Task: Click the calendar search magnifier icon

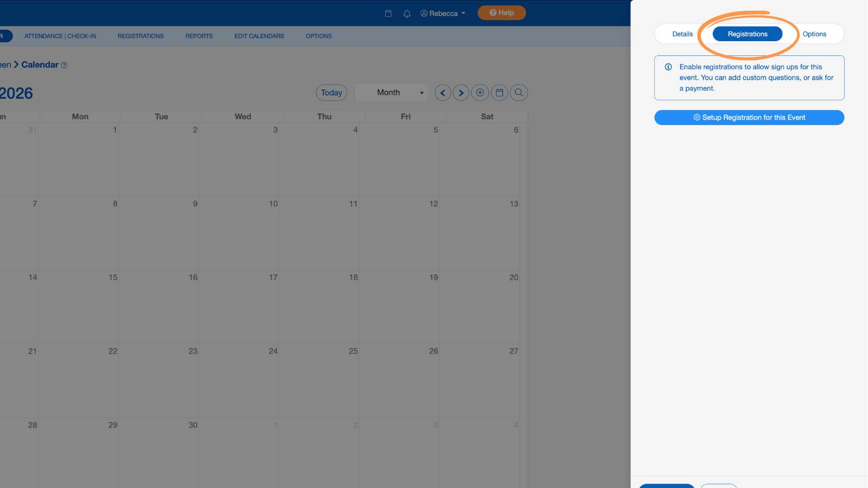Action: (x=519, y=93)
